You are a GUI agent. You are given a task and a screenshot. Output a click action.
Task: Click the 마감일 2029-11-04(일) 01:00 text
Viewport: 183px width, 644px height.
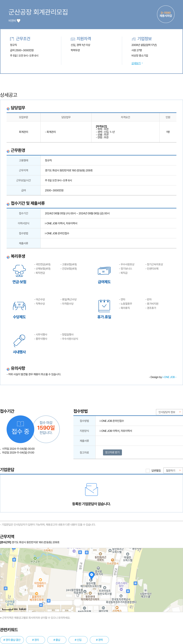click(x=18, y=452)
